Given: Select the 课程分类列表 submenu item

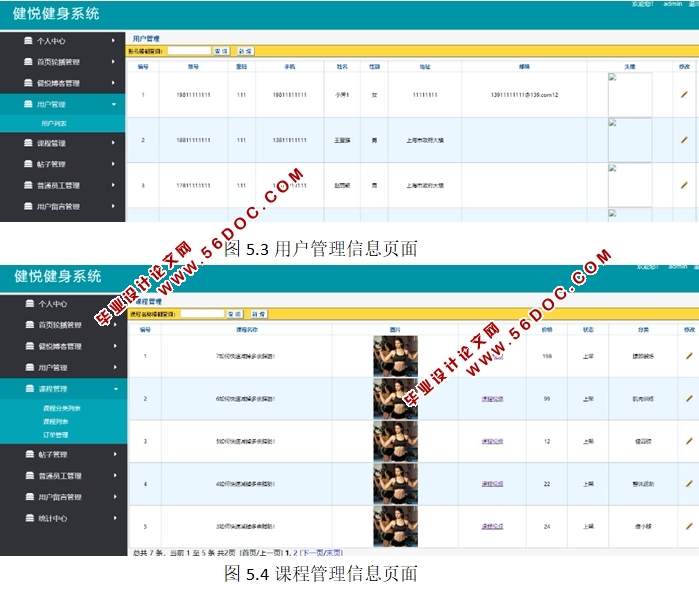Looking at the screenshot, I should (x=62, y=408).
